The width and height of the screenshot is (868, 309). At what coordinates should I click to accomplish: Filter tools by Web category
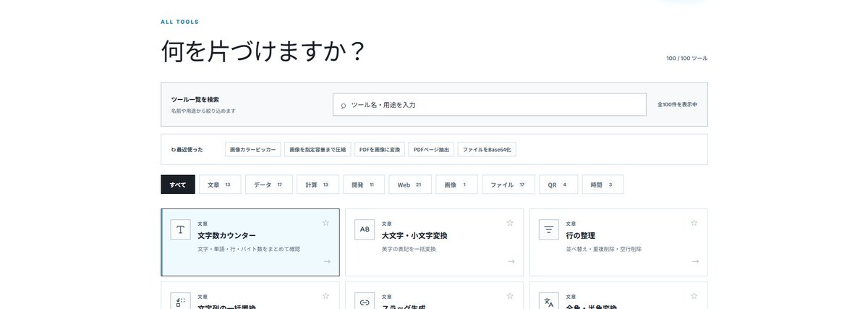(410, 185)
